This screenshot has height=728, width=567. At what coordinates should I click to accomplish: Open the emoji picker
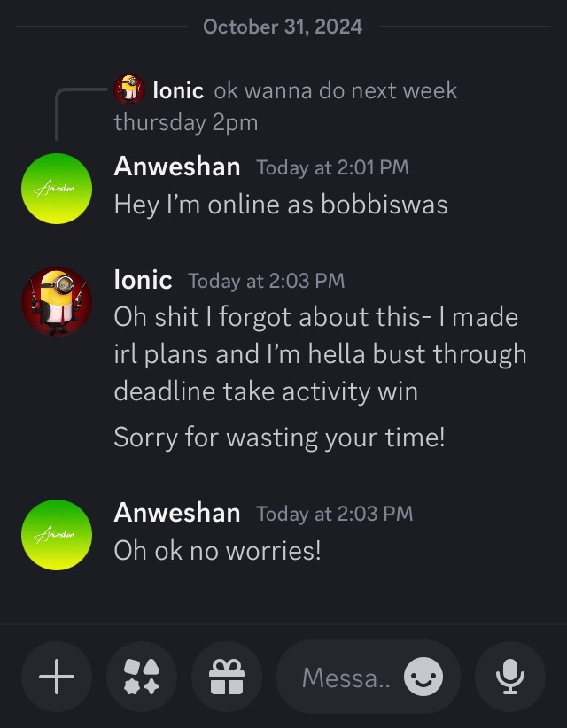[423, 678]
